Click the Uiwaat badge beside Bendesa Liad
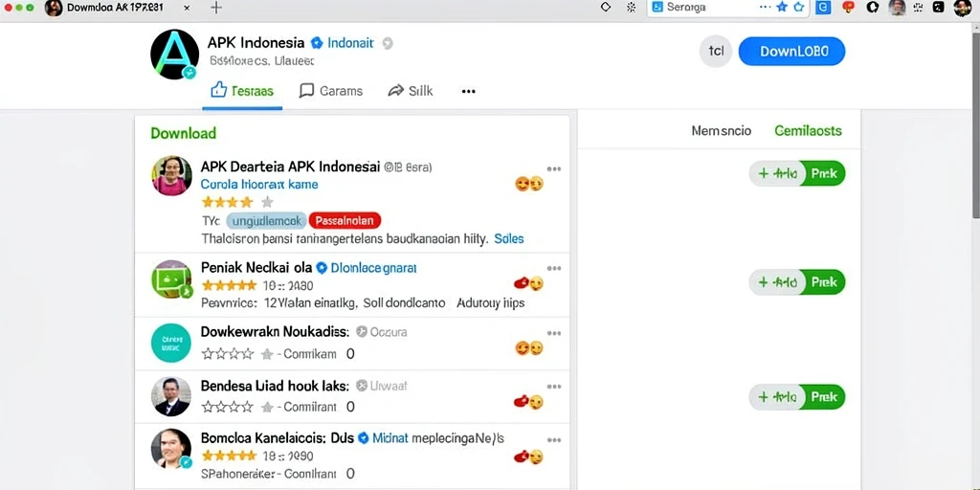Viewport: 980px width, 490px height. (x=381, y=386)
